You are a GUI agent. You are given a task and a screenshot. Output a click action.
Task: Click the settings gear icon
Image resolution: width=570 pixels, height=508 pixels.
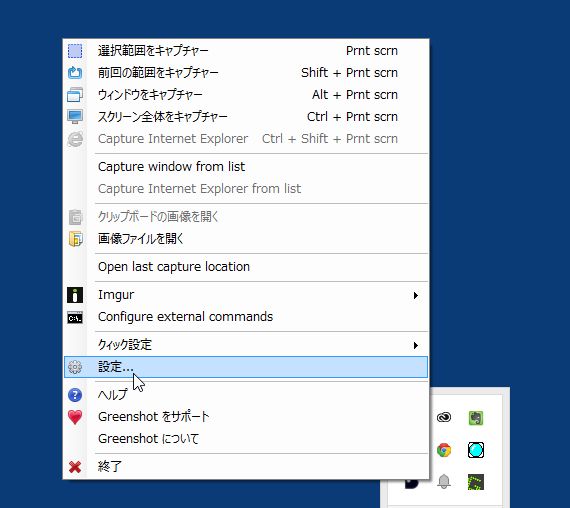click(75, 367)
